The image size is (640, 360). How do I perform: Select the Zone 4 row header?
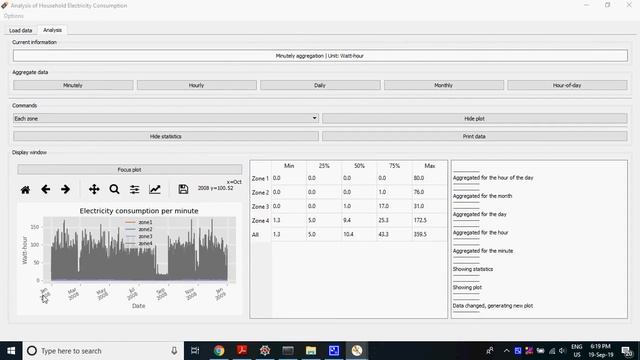pyautogui.click(x=260, y=220)
